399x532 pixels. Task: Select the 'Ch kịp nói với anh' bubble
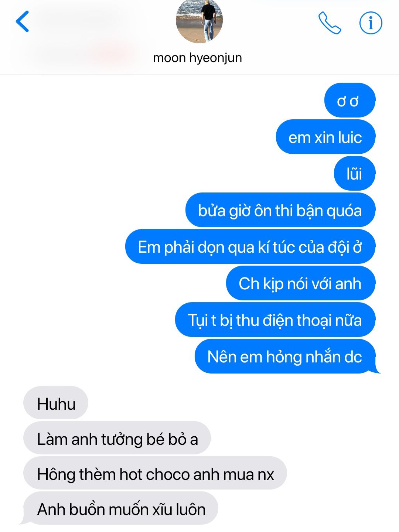[301, 283]
